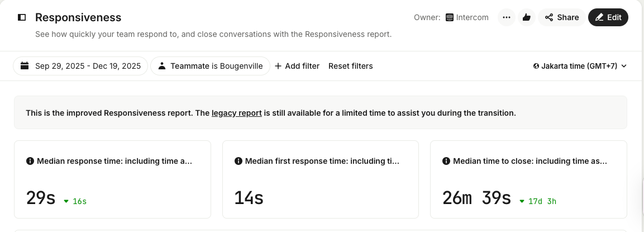
Task: Select the 29s median response time value
Action: [x=41, y=197]
